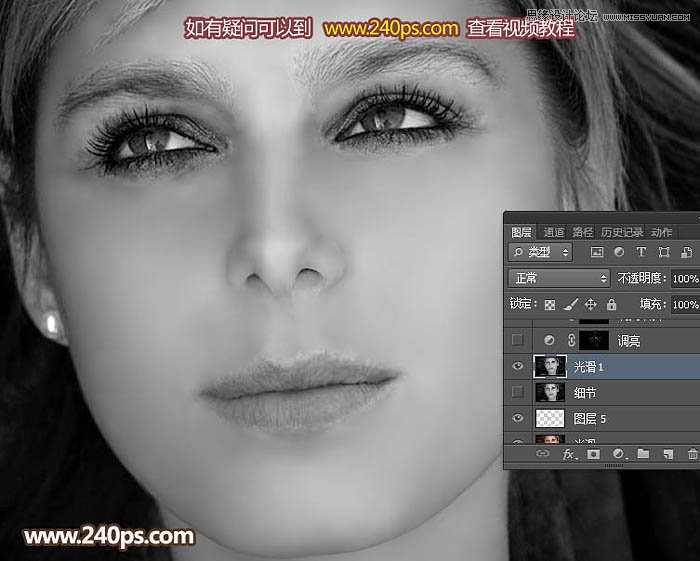Screen dimensions: 700x561
Task: Lock transparent pixels icon
Action: [x=550, y=305]
